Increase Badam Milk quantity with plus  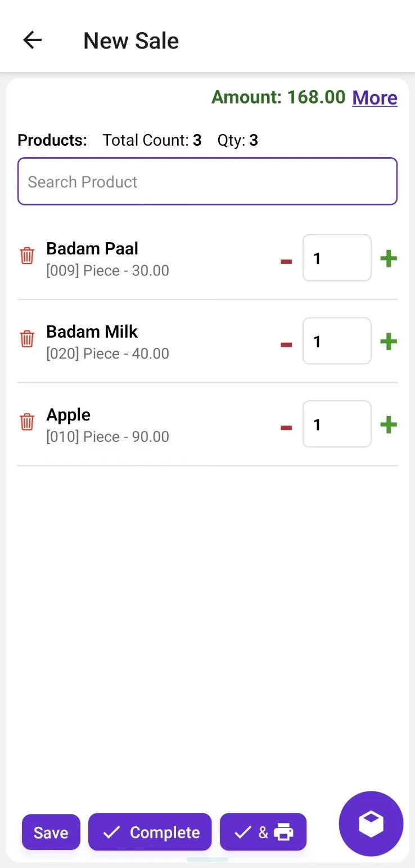point(389,342)
